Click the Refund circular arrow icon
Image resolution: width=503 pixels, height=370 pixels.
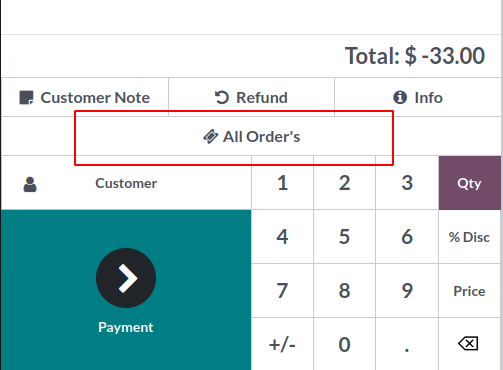(222, 98)
